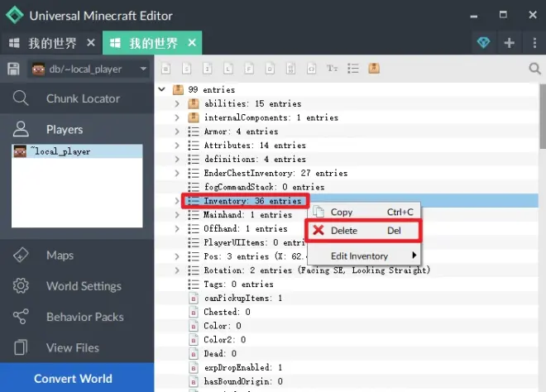Expand Offhand: 1 entries node

pos(177,228)
